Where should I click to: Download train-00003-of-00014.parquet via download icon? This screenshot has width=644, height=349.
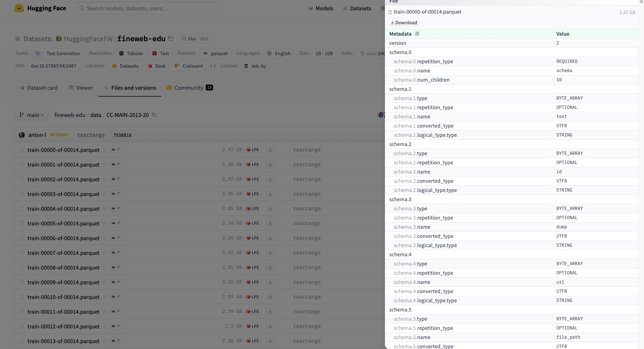click(x=270, y=194)
